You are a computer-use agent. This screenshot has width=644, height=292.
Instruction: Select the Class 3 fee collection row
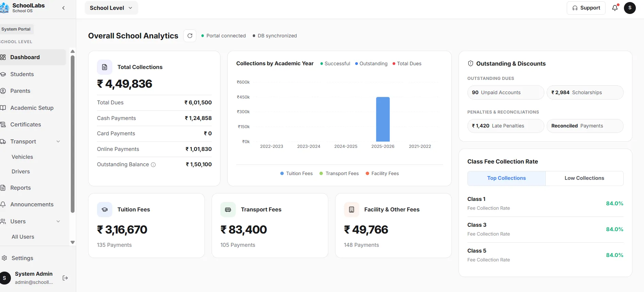point(545,229)
